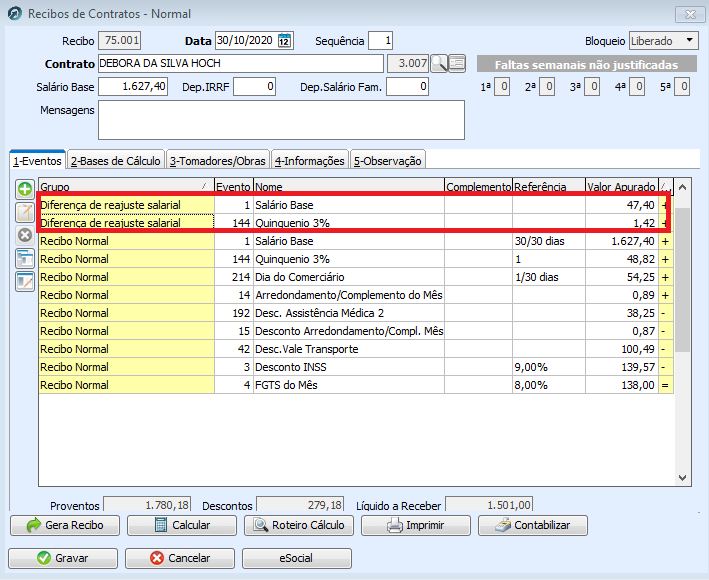Switch to 1-Eventos tab

(38, 161)
